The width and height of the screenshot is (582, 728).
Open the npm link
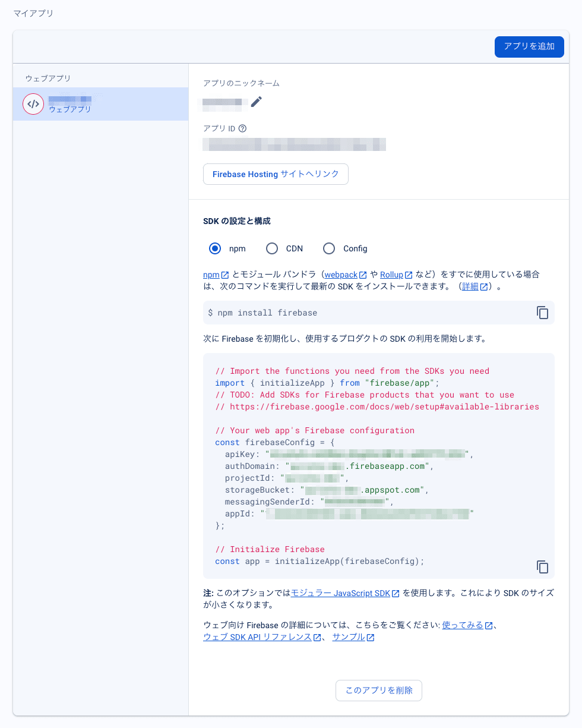tap(216, 275)
